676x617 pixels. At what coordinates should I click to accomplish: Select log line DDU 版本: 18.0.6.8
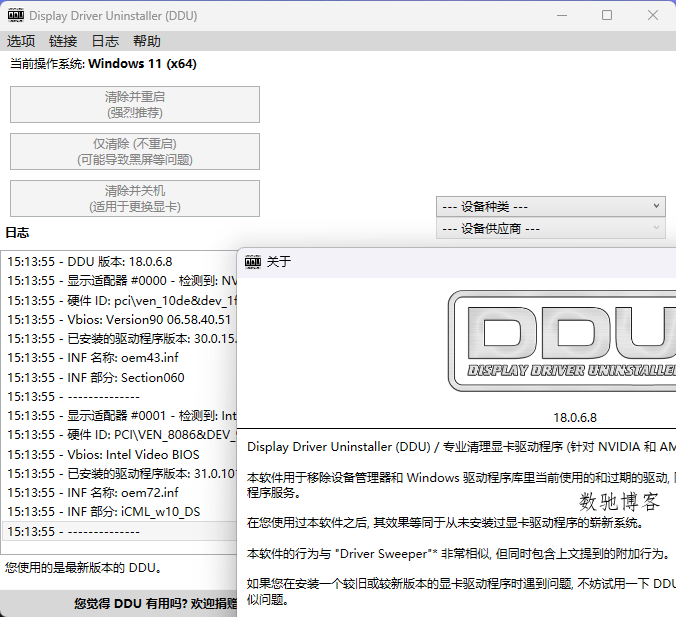pos(120,262)
